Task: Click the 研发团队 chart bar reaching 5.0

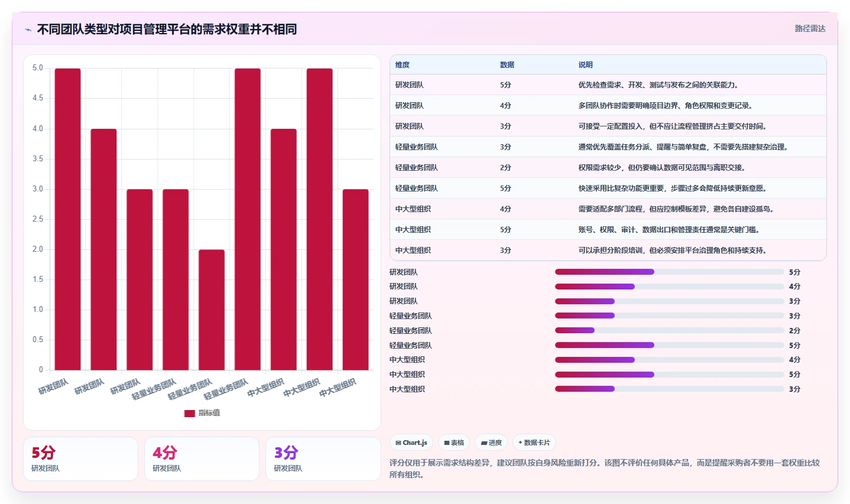Action: pyautogui.click(x=68, y=219)
